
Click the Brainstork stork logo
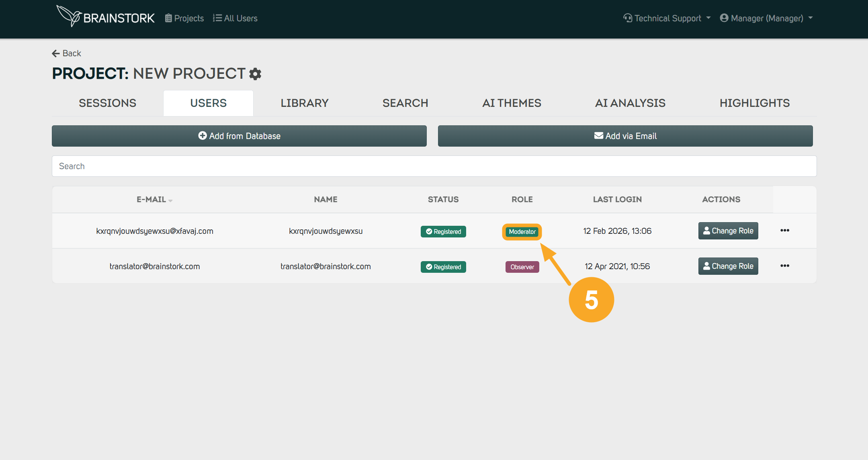click(69, 16)
